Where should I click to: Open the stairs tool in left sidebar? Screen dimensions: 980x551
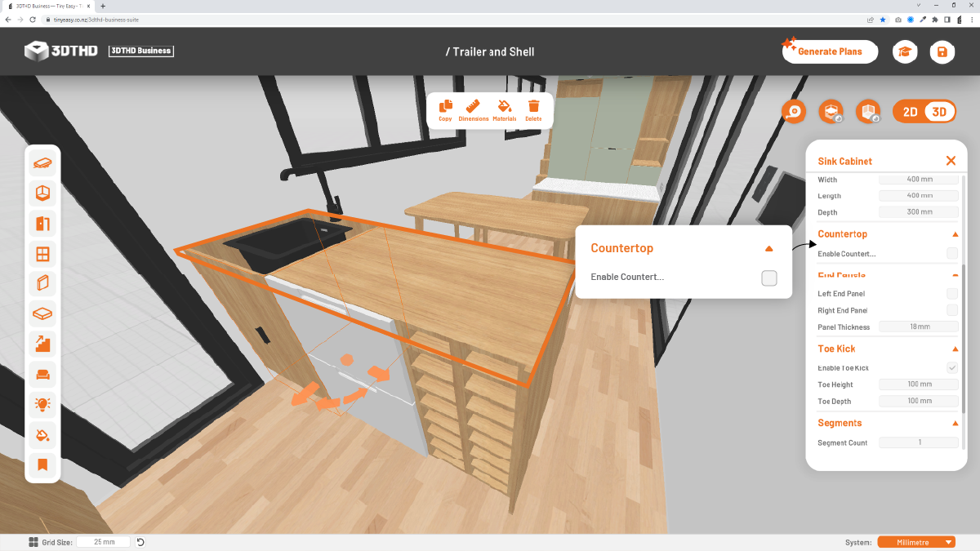42,344
